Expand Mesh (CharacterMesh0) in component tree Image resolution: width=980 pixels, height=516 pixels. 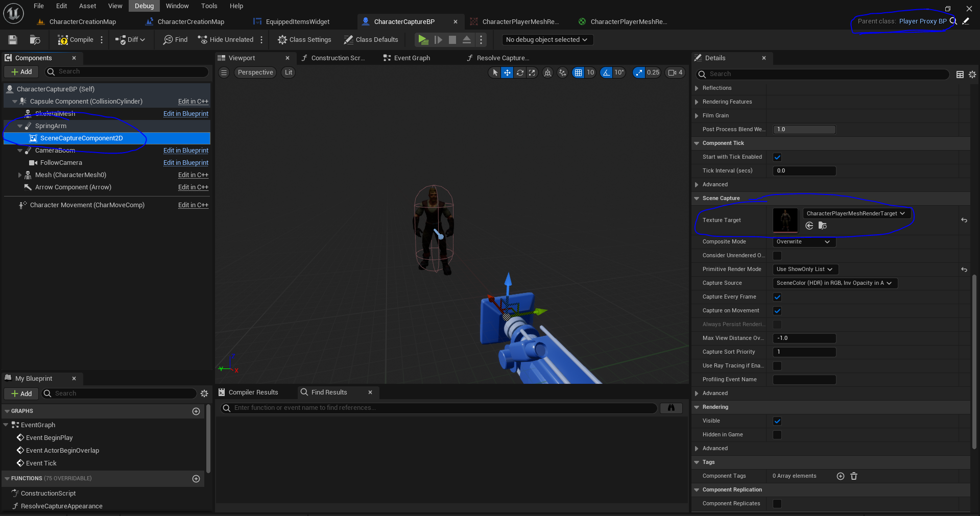(20, 175)
